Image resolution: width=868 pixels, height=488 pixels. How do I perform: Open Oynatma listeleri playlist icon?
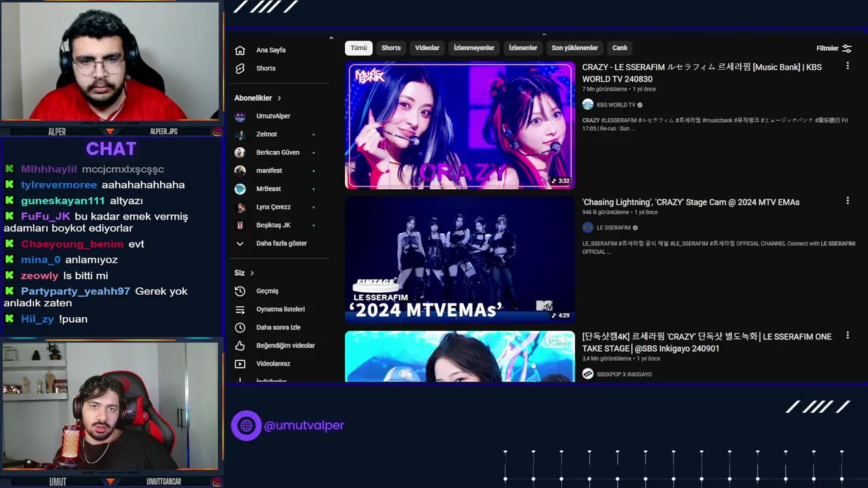(240, 309)
